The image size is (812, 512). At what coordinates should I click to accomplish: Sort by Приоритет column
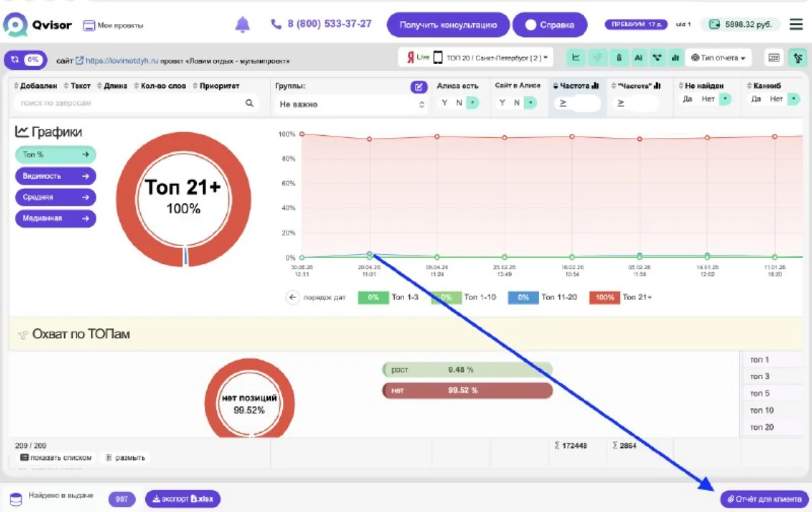pyautogui.click(x=217, y=86)
